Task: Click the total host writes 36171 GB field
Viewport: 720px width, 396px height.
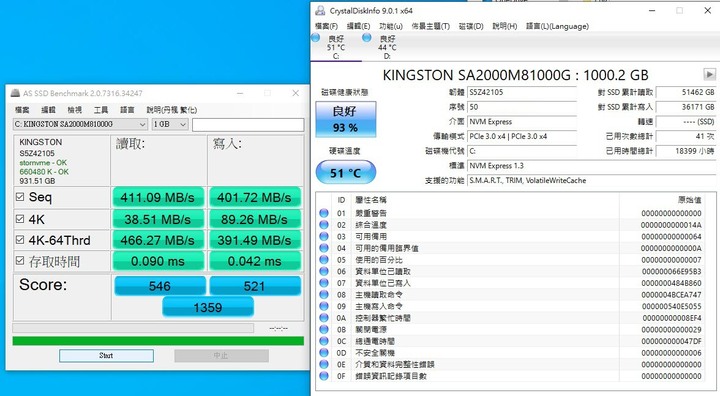Action: pyautogui.click(x=686, y=107)
